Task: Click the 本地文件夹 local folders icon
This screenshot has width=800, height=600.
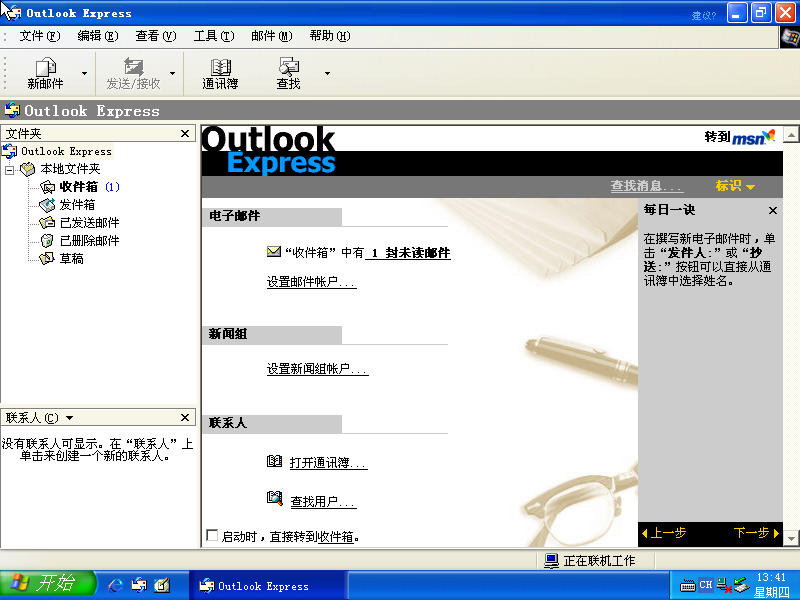Action: click(28, 169)
